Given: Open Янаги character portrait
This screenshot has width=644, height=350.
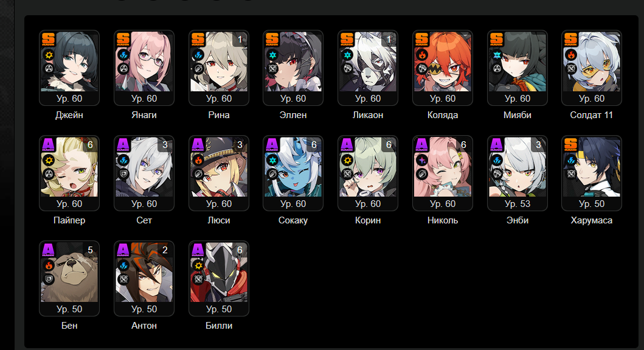Looking at the screenshot, I should tap(144, 62).
